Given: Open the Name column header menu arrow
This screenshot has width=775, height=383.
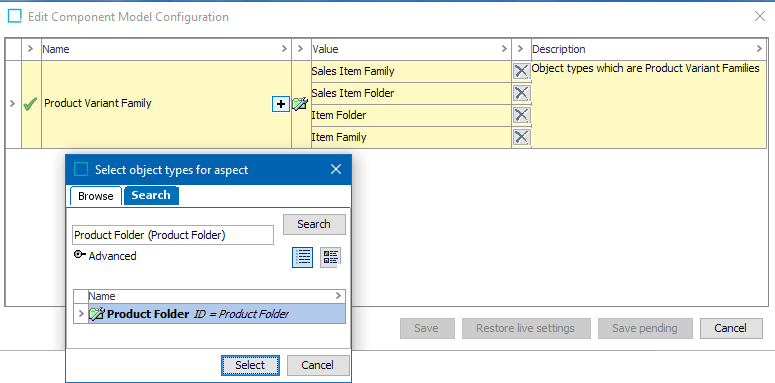Looking at the screenshot, I should (x=284, y=49).
